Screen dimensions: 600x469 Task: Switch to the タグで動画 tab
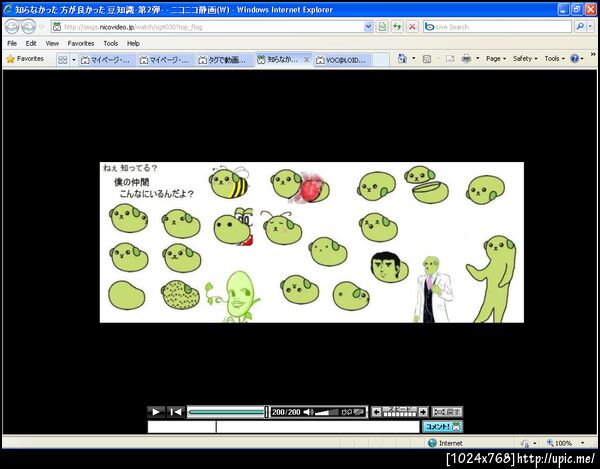(x=223, y=60)
